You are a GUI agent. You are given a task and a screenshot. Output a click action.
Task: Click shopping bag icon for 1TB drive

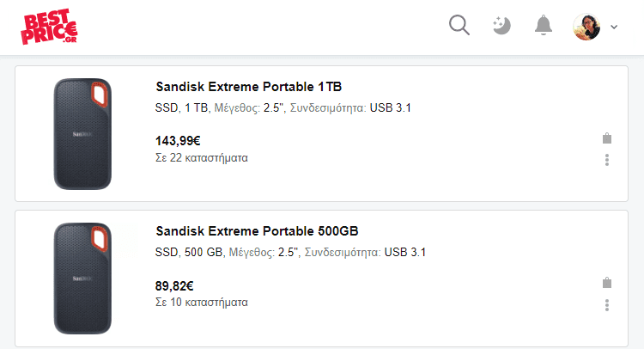(607, 138)
